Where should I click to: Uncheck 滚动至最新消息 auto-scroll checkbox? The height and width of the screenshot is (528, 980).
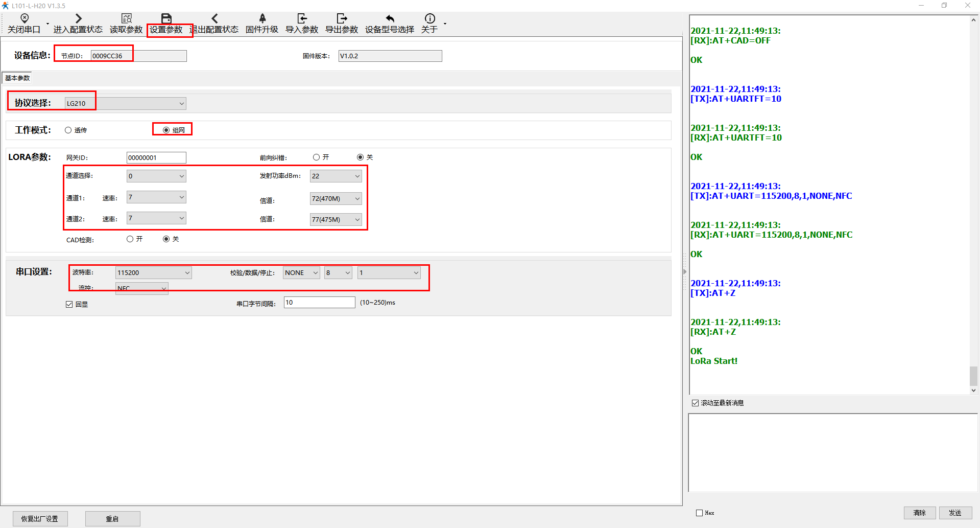pyautogui.click(x=695, y=403)
